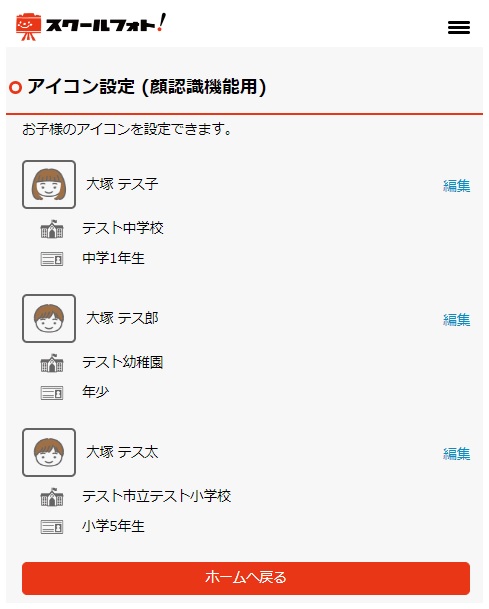Screen dimensions: 489x609
Task: Select 大塚 テス子's girl avatar icon
Action: pyautogui.click(x=49, y=184)
